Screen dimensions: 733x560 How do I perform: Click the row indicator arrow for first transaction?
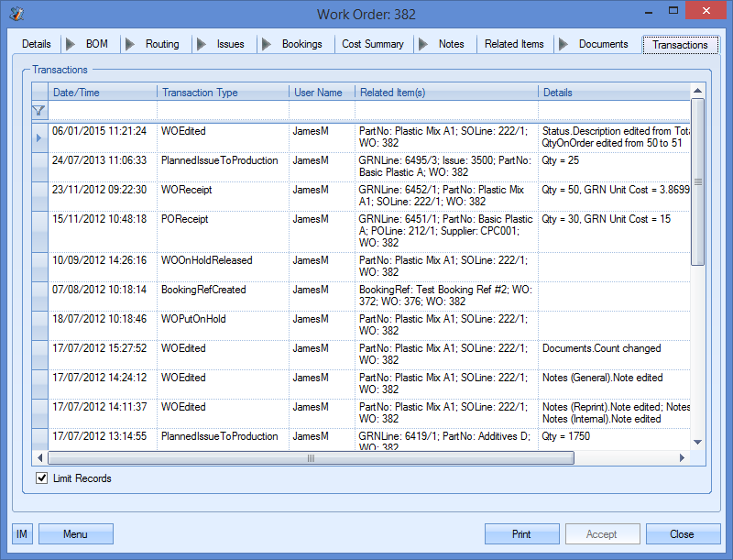click(38, 137)
